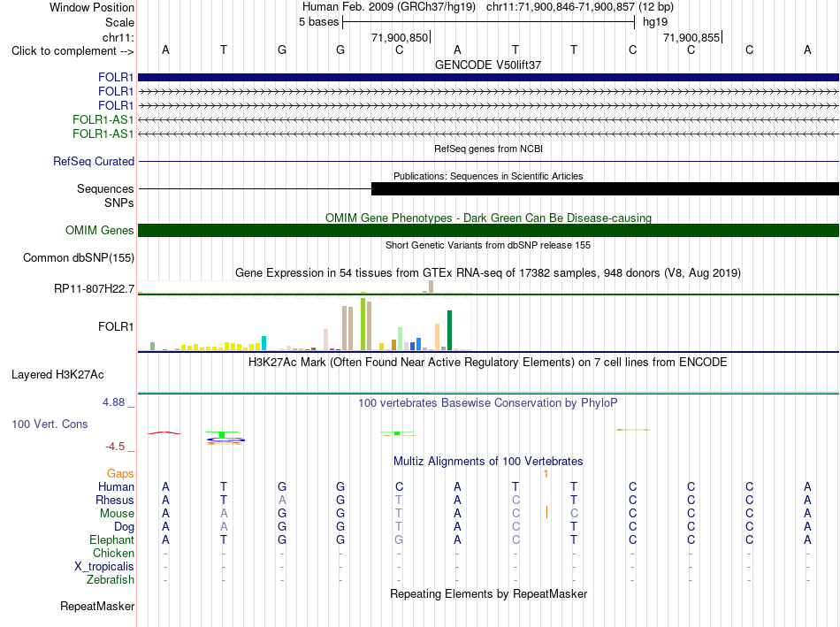Click the dark green bar in FOLR1 GTEx chart
The height and width of the screenshot is (627, 840).
(450, 330)
